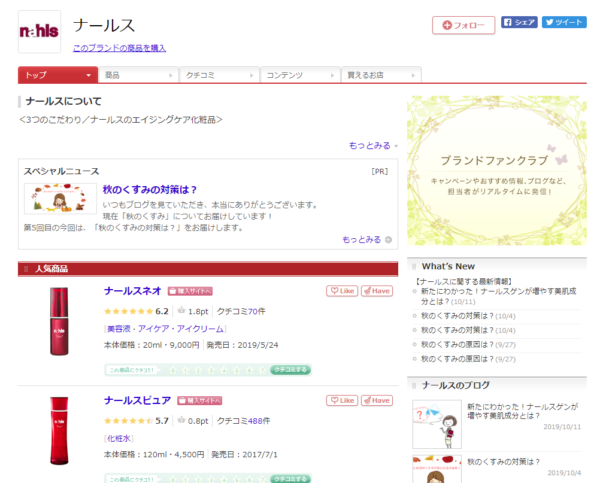Open the クチコミ tab
Screen dimensions: 600x483
tap(219, 75)
